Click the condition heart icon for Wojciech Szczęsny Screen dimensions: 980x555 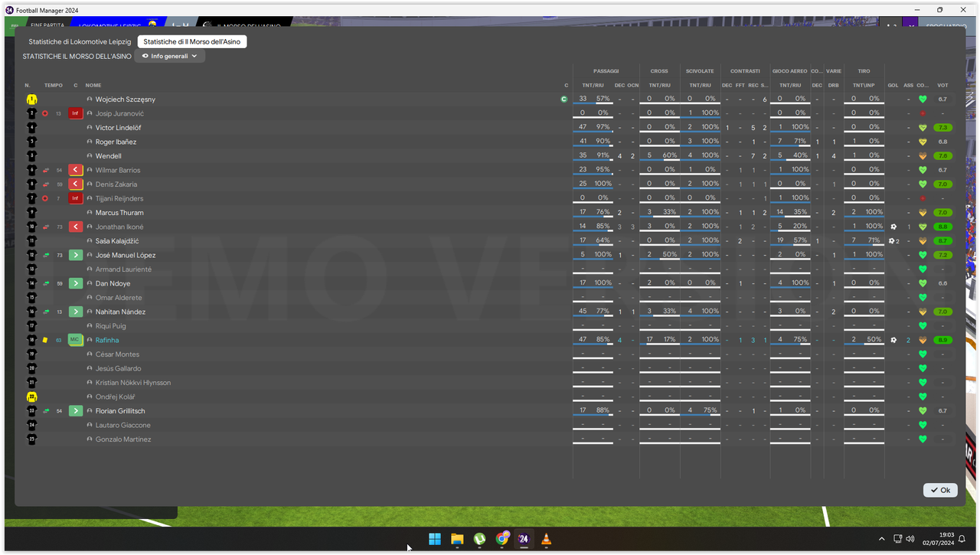pos(923,100)
